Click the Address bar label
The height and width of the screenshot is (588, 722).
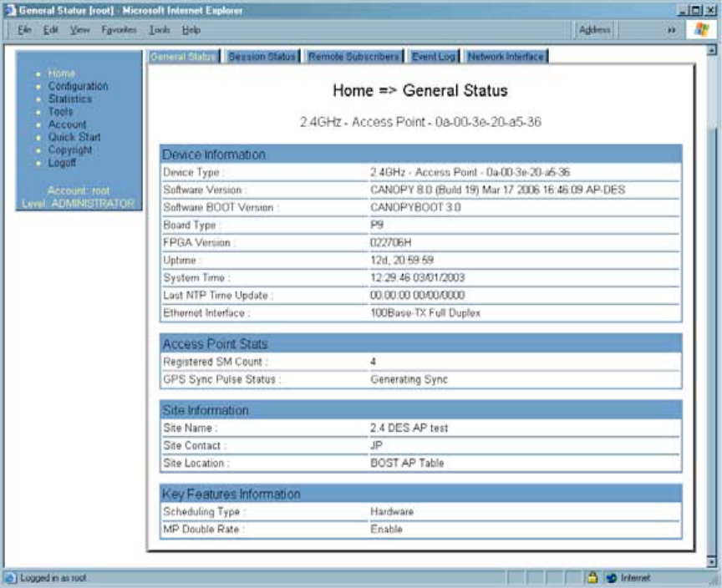pyautogui.click(x=594, y=30)
